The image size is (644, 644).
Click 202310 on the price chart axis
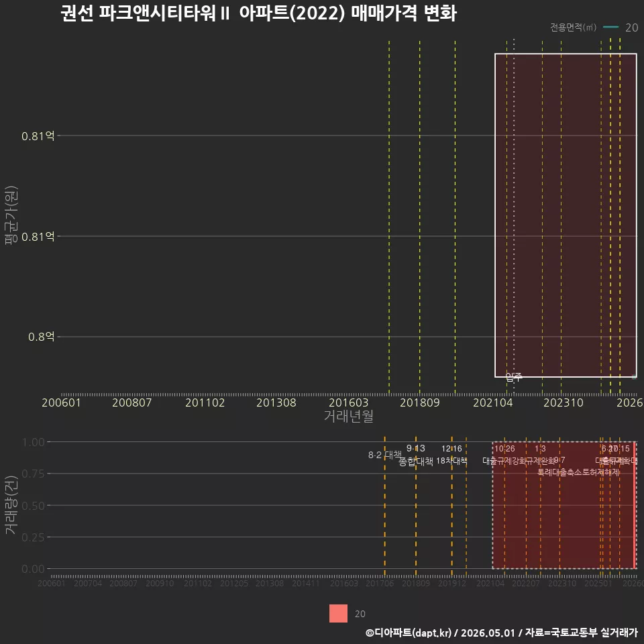click(563, 402)
